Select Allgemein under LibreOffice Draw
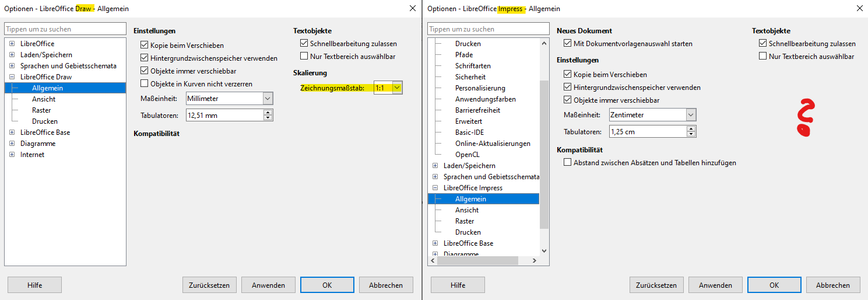Viewport: 868px width, 300px height. click(48, 88)
